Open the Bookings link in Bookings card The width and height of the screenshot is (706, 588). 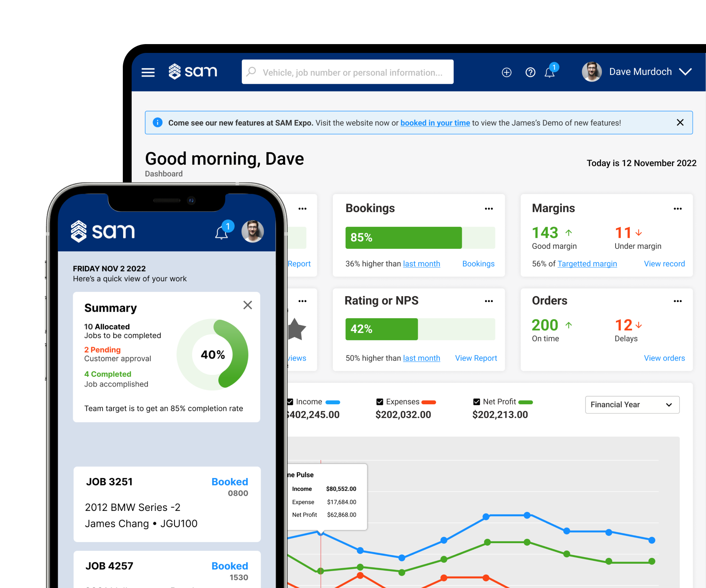pos(478,264)
